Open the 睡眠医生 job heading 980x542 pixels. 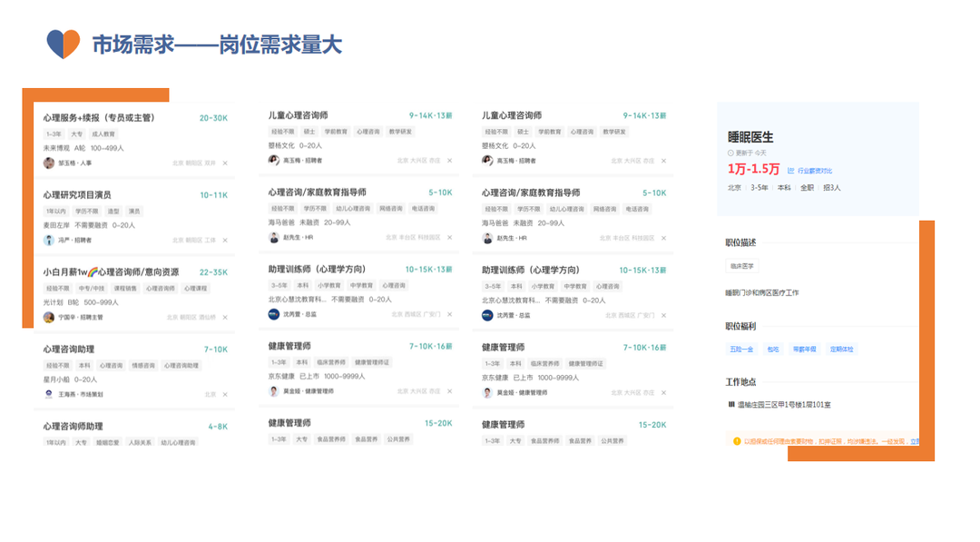(x=750, y=137)
